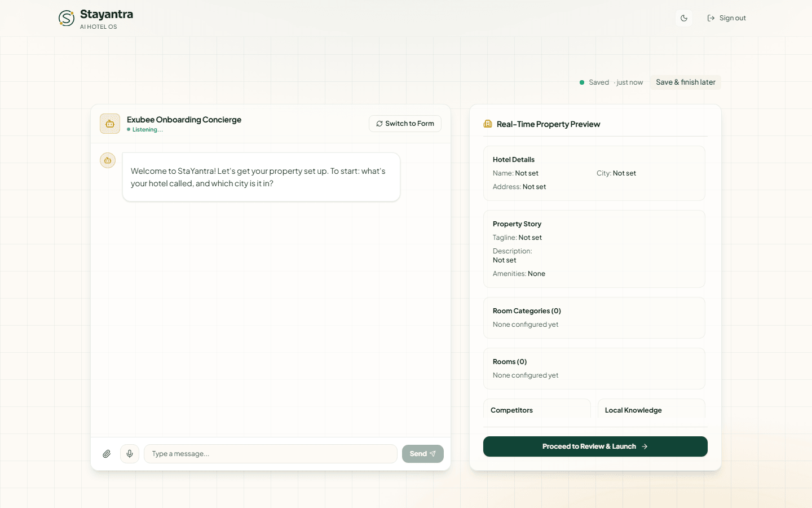Click the Exubee Onboarding Concierge title
This screenshot has height=508, width=812.
click(184, 120)
